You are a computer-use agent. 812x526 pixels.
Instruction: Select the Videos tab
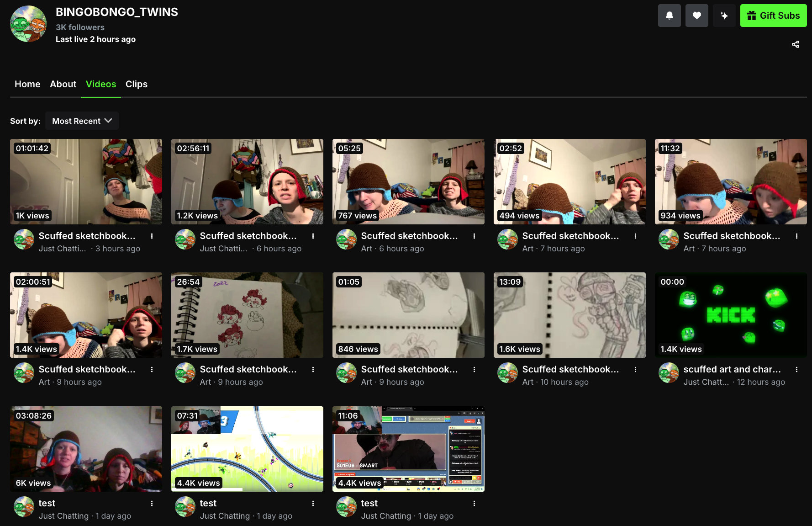(101, 84)
